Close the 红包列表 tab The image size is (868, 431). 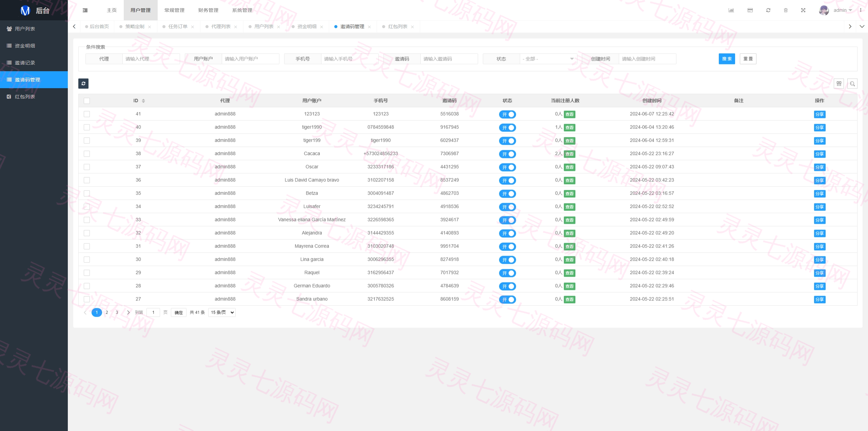click(413, 27)
